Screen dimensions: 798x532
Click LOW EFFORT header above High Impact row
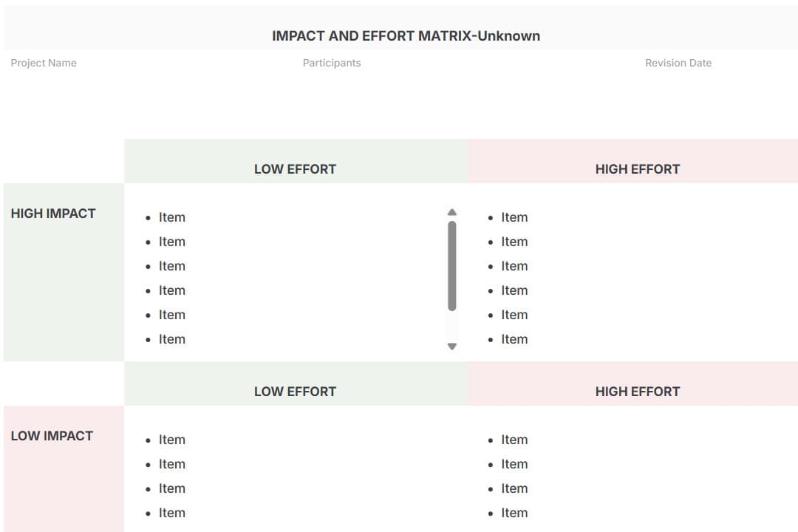click(x=295, y=169)
